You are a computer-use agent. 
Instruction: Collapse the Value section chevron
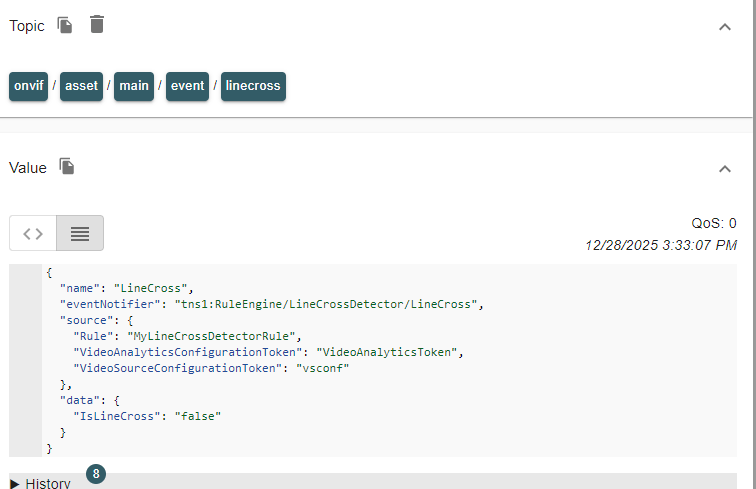tap(725, 169)
